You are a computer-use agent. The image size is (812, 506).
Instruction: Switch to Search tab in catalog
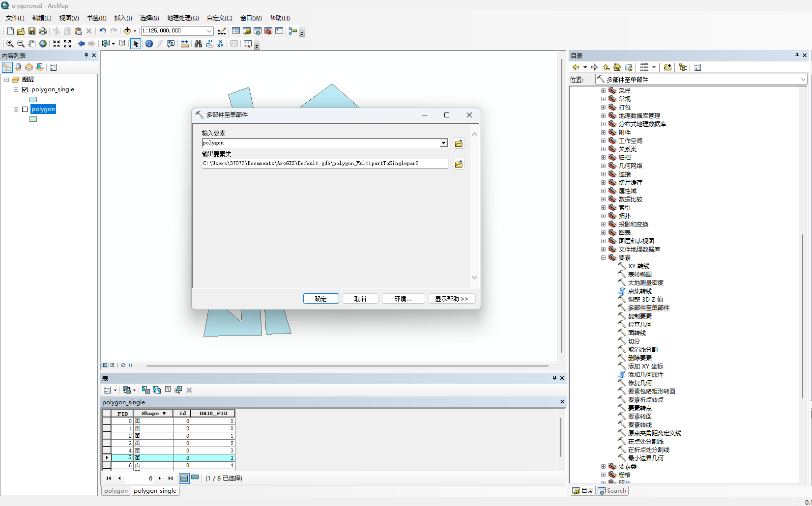(x=612, y=491)
